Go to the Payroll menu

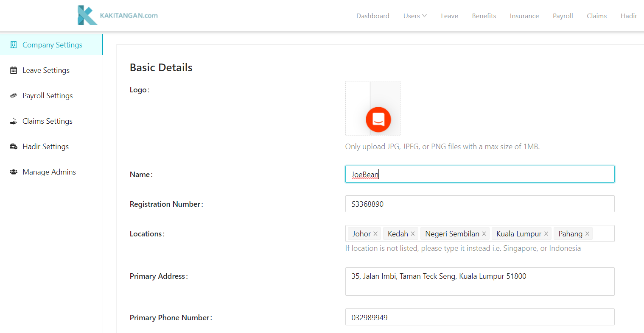point(563,16)
